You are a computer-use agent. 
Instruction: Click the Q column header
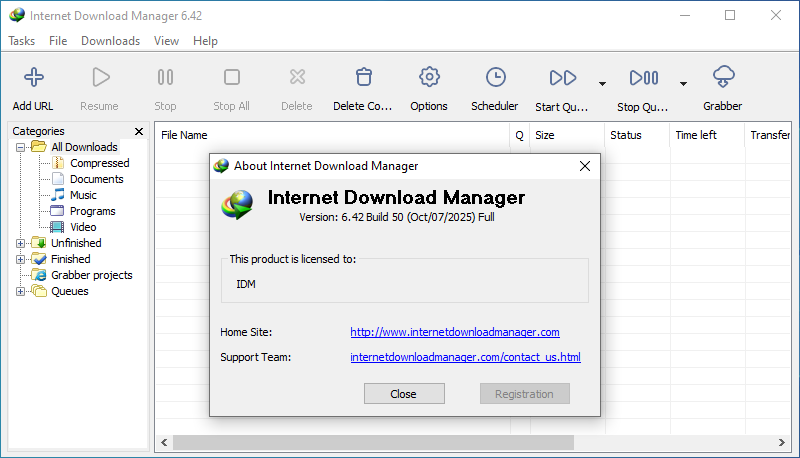pos(519,135)
